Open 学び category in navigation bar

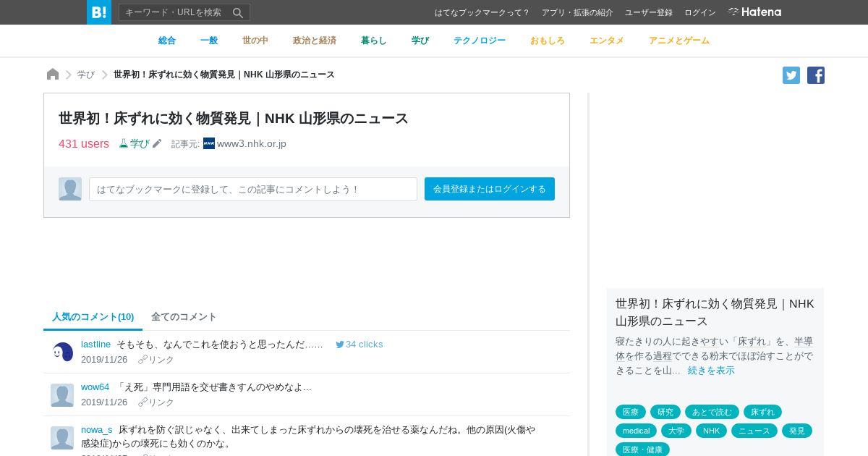click(x=420, y=41)
